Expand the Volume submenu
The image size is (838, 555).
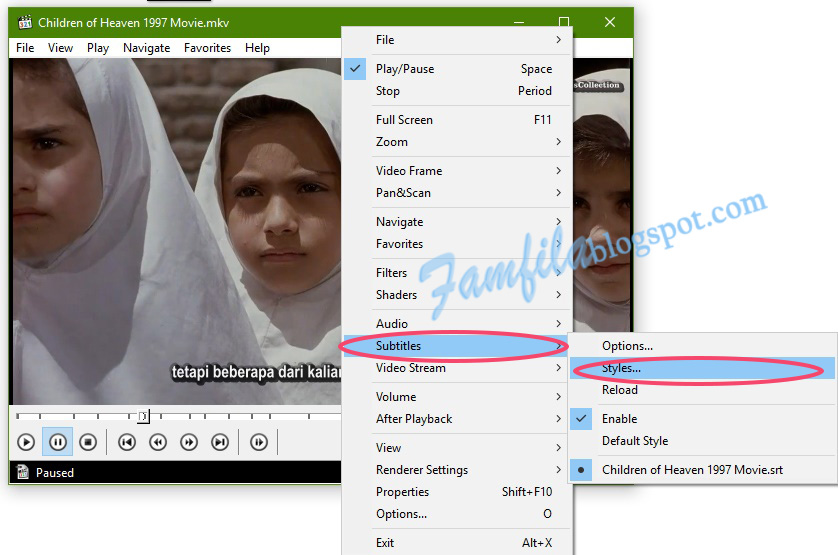(x=457, y=397)
